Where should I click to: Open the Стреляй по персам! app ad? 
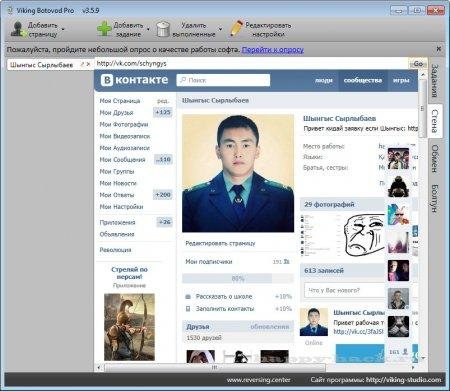[129, 273]
